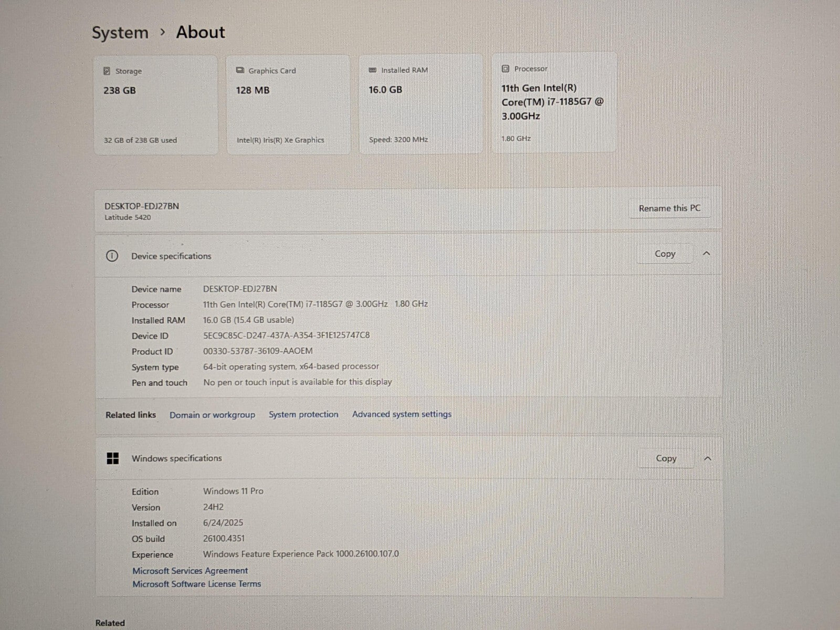Screen dimensions: 840x630
Task: Select the Intel Iris Xe Graphics card tile
Action: click(x=288, y=105)
